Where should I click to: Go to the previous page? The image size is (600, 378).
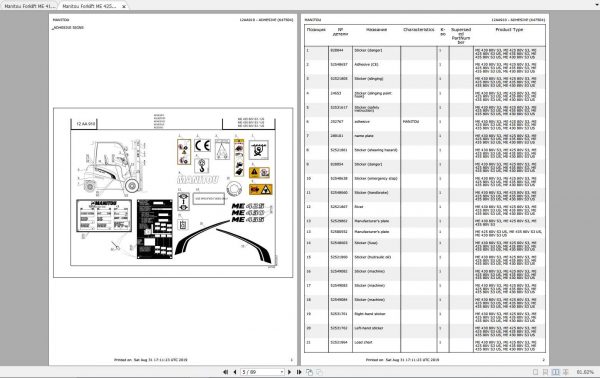(235, 372)
